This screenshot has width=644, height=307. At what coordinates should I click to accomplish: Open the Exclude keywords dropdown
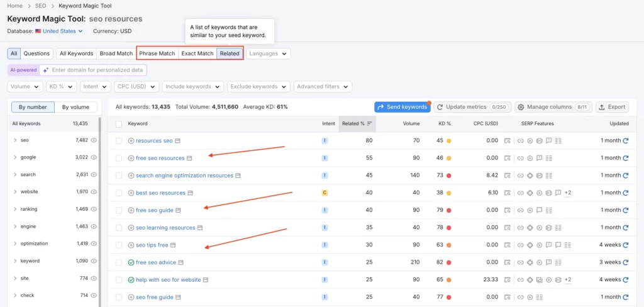coord(258,87)
